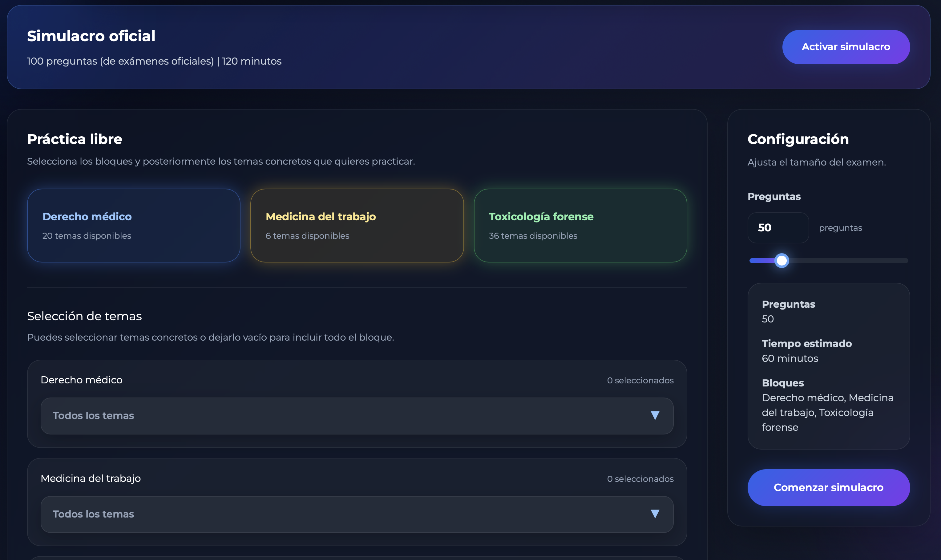
Task: Click the '100 preguntas (de exámenes oficiales)' text
Action: point(120,61)
